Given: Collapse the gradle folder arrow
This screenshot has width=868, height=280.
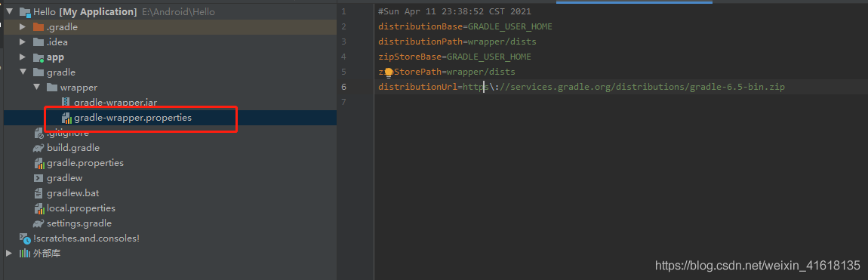Looking at the screenshot, I should [x=23, y=72].
